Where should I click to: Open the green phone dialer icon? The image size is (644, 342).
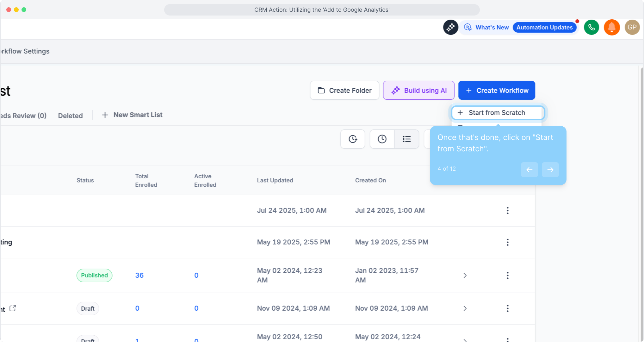pyautogui.click(x=591, y=27)
